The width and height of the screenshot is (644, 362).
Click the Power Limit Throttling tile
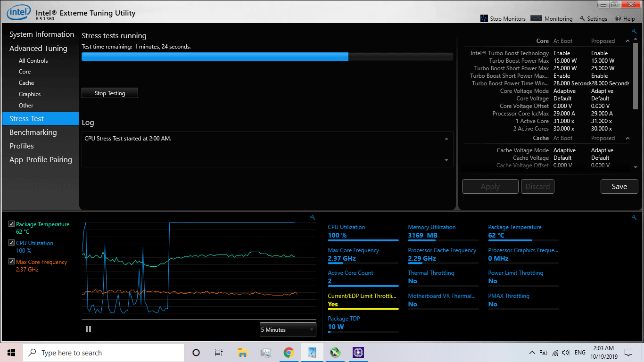[523, 278]
